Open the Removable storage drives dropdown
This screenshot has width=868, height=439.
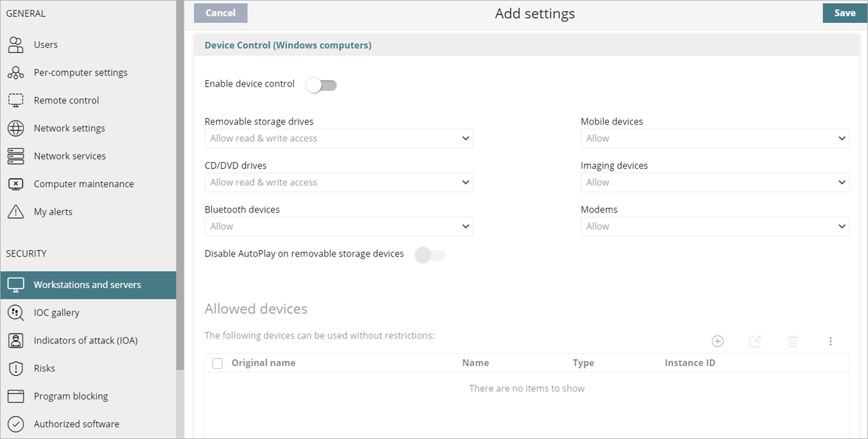pos(339,138)
